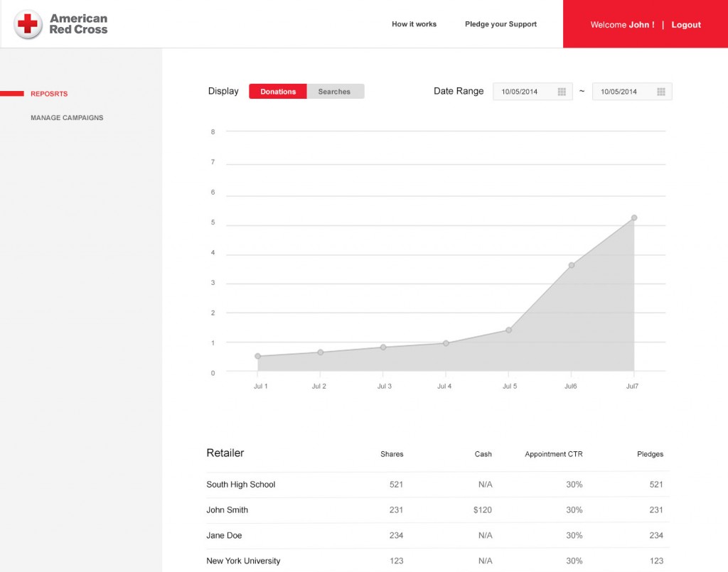The width and height of the screenshot is (728, 572).
Task: Click the Jul6 data point on chart
Action: tap(572, 265)
